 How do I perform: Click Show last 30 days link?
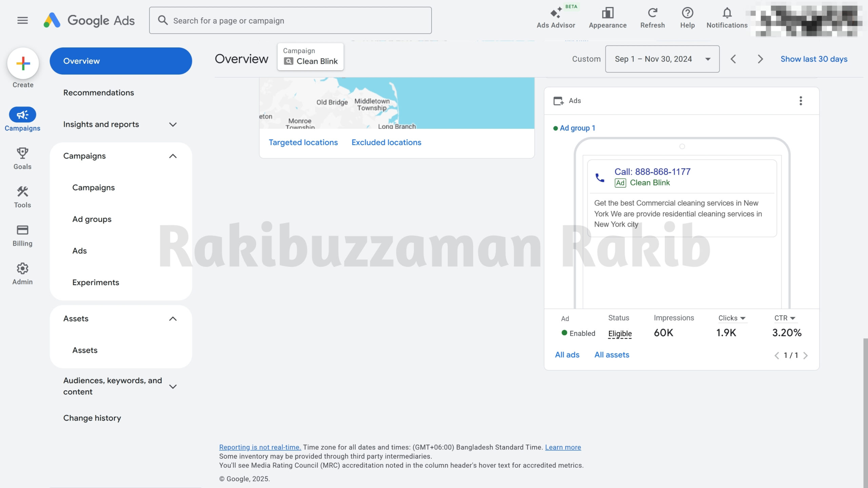pos(814,59)
